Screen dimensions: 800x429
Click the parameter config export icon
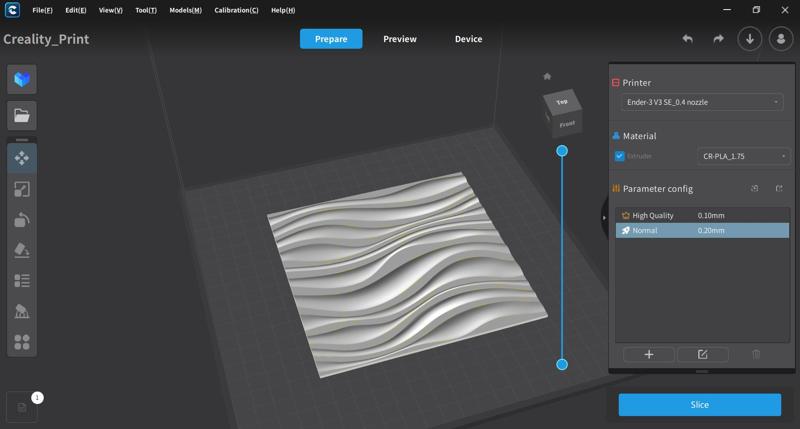coord(779,189)
